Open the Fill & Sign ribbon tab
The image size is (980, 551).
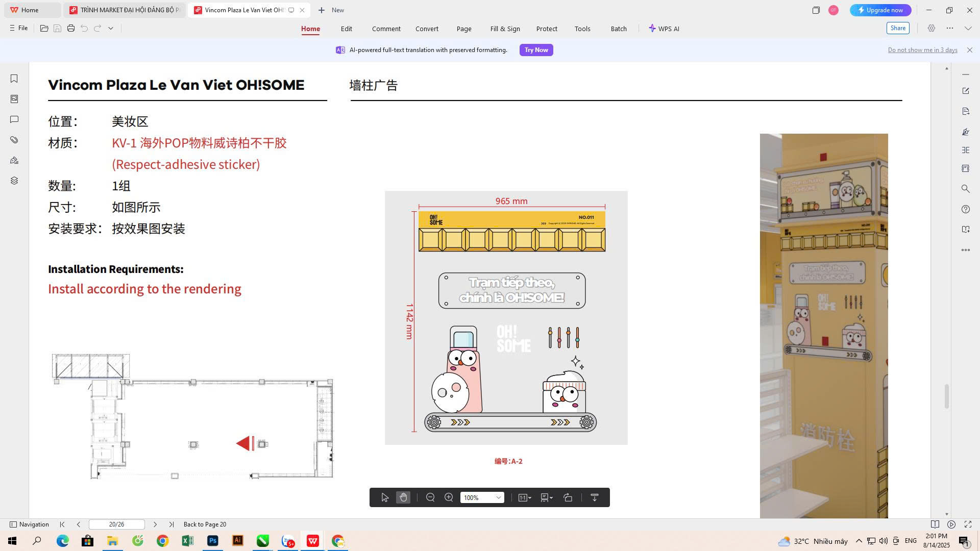click(x=505, y=29)
